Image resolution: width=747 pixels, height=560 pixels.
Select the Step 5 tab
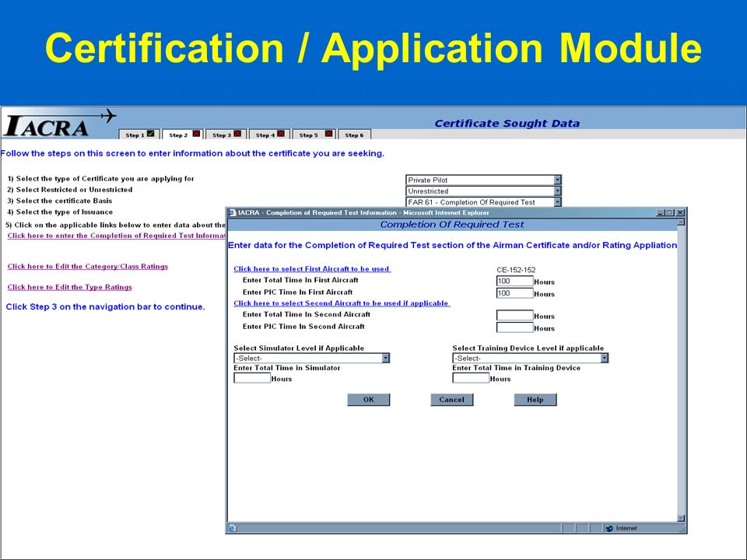(314, 135)
